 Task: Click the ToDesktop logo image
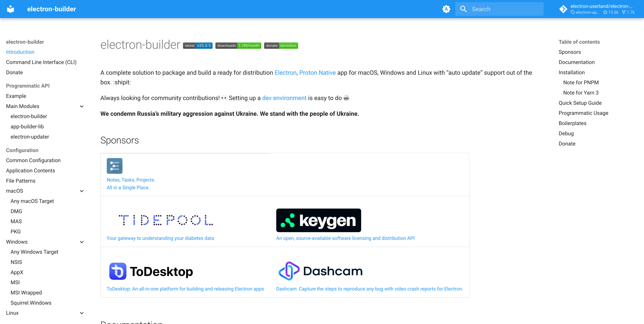pos(151,271)
